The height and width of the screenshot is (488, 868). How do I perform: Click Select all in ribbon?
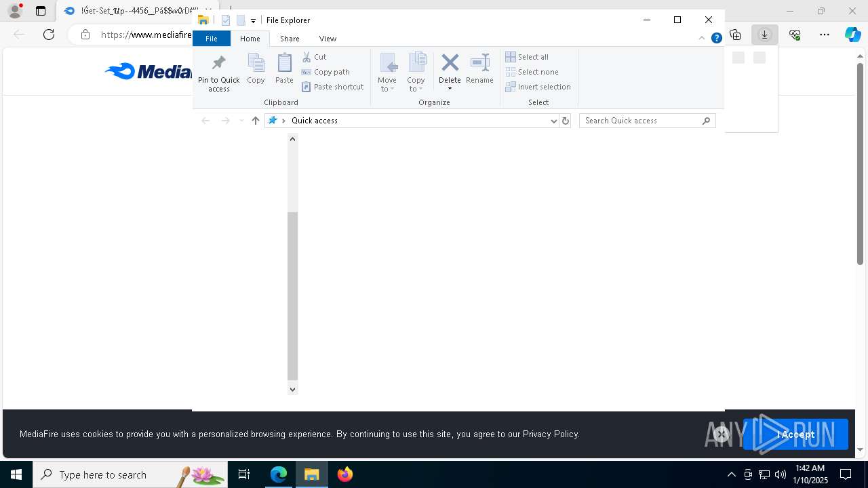pyautogui.click(x=527, y=57)
